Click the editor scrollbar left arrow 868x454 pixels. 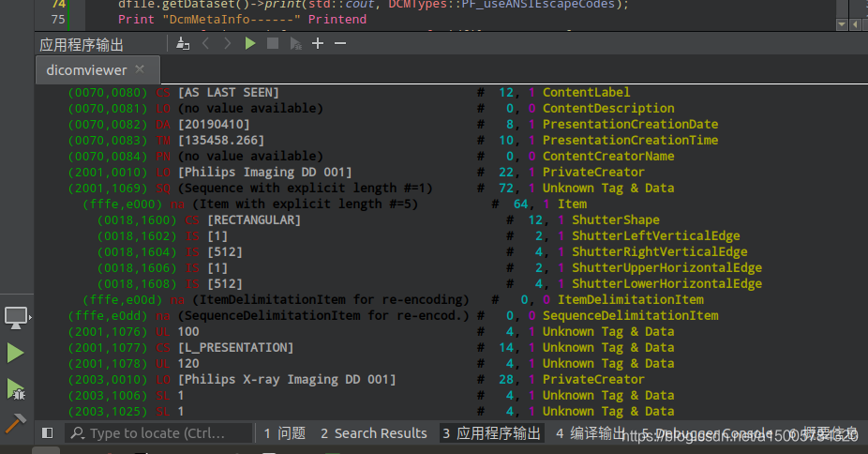(x=856, y=24)
